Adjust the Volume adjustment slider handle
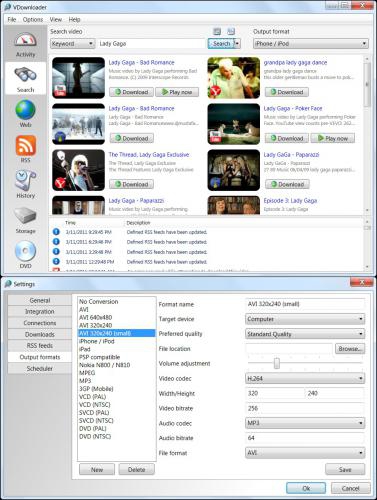The height and width of the screenshot is (500, 377). click(x=277, y=363)
